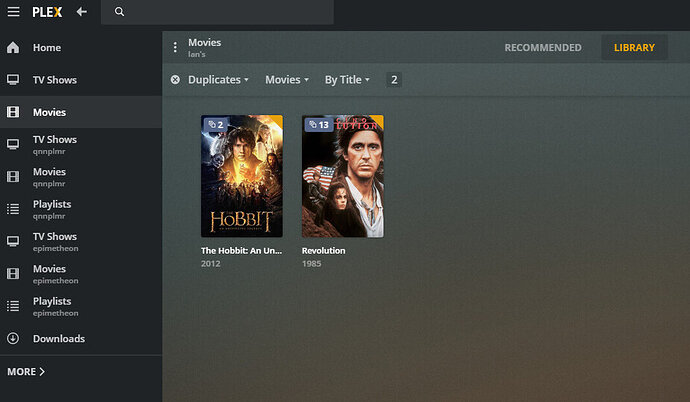Click the Plex logo

click(x=47, y=12)
